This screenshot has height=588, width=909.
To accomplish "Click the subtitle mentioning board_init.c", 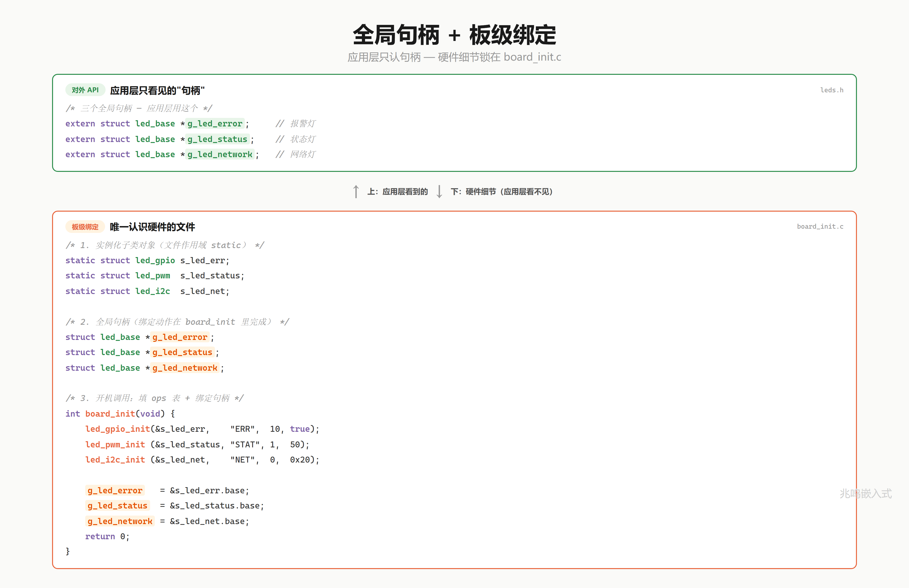I will (x=454, y=57).
